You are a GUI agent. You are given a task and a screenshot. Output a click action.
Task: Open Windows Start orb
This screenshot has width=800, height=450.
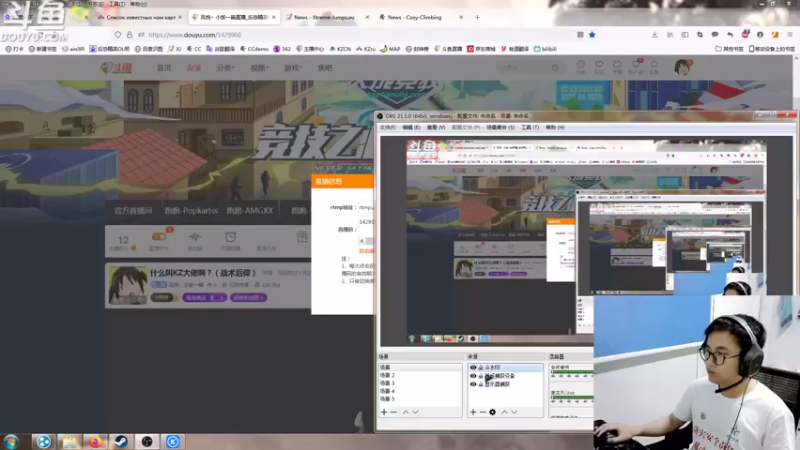point(11,441)
